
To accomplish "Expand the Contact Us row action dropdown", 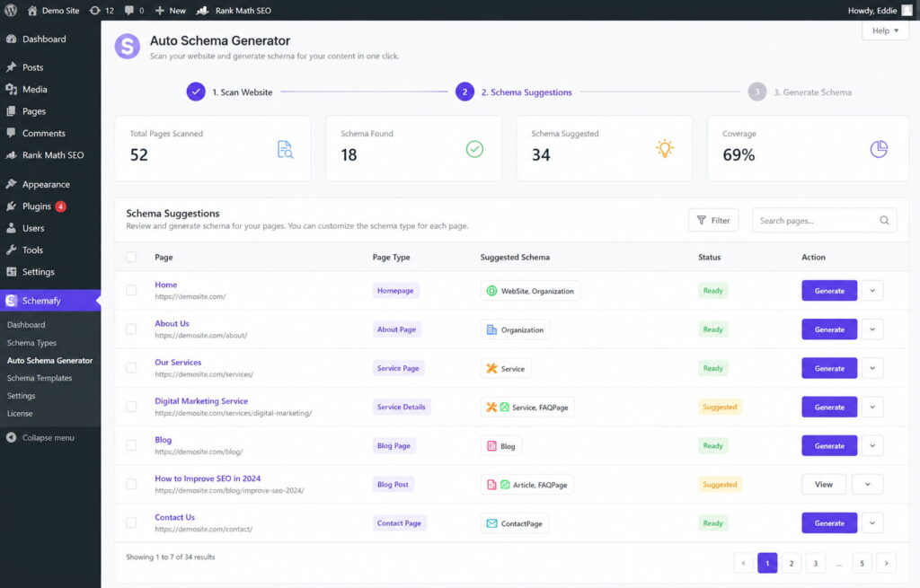I will click(872, 523).
